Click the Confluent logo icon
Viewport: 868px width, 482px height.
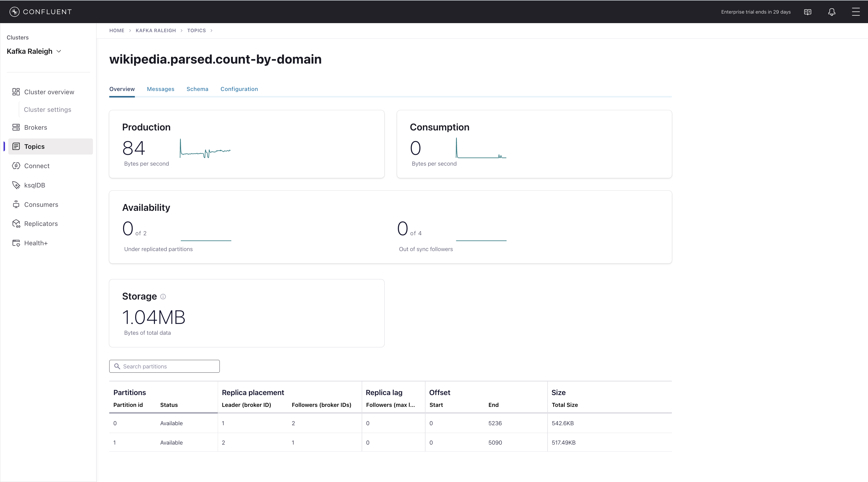click(14, 12)
